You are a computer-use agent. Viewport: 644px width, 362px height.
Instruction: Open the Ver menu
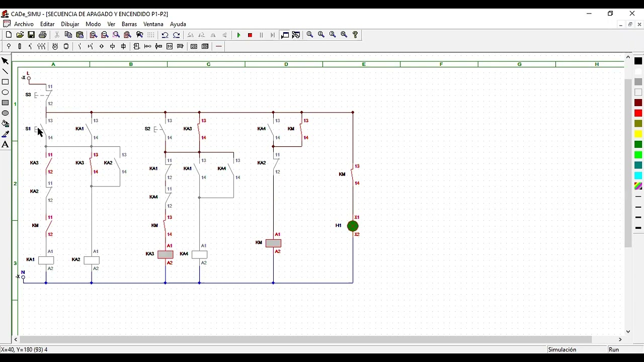(111, 24)
